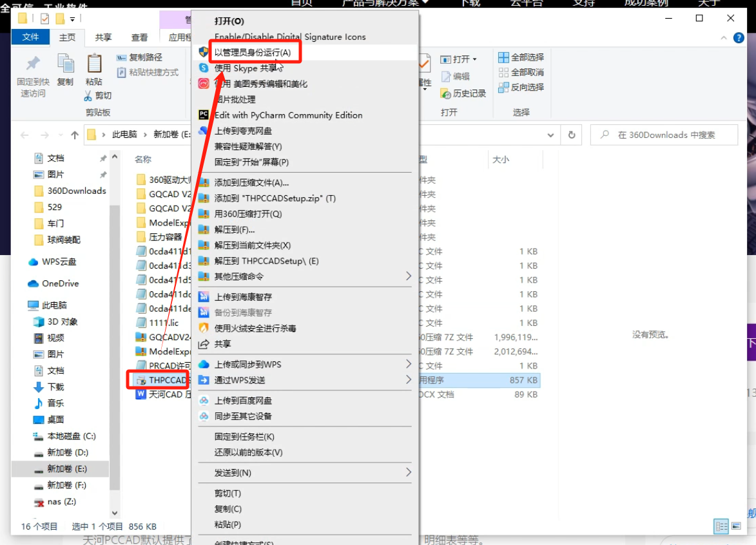Screen dimensions: 756x545
Task: Click the ribbon 复制 icon in 剪贴板 group
Action: point(65,64)
